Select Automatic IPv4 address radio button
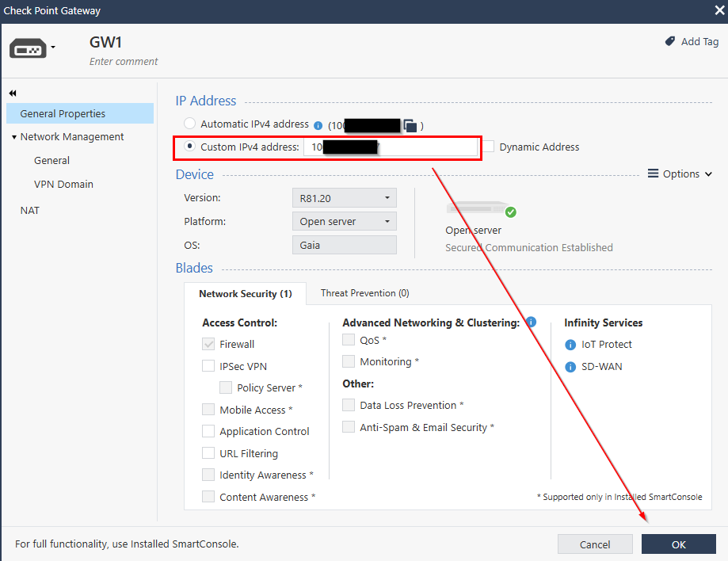Viewport: 728px width, 561px height. (x=189, y=124)
